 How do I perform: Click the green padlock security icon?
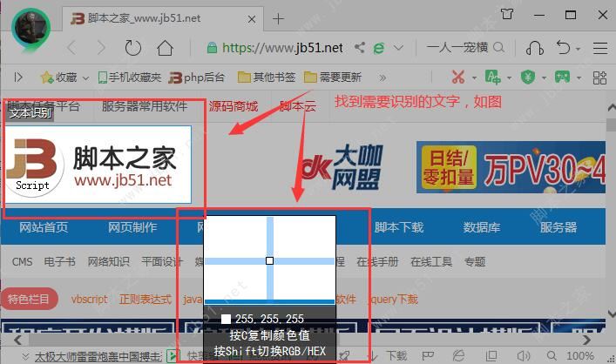point(212,48)
